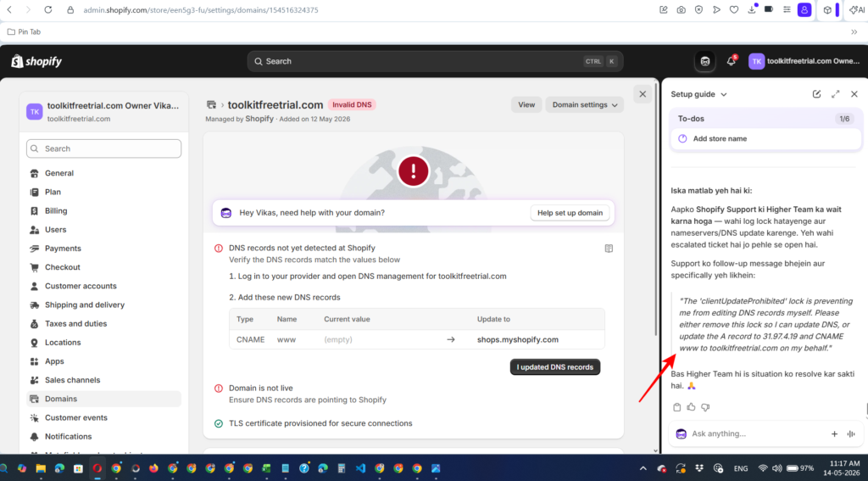Click the To-dos 1/6 header
Image resolution: width=868 pixels, height=481 pixels.
click(765, 119)
